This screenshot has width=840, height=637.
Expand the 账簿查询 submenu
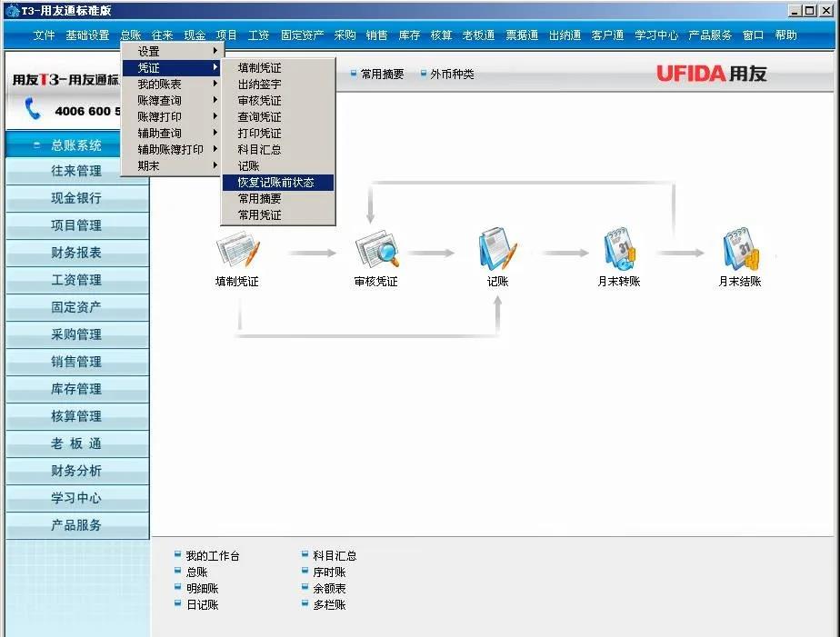click(x=173, y=100)
